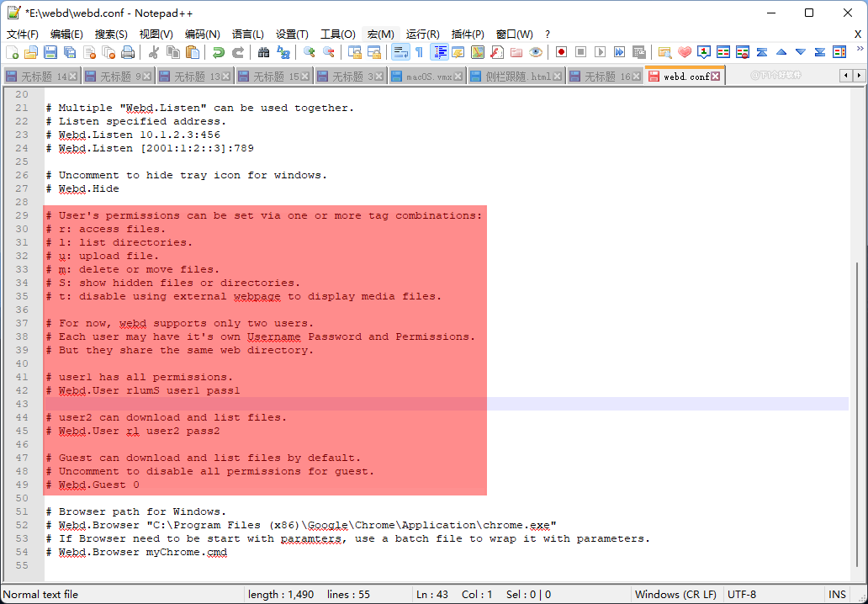Expand toolbar overflow chevron
This screenshot has width=868, height=604.
pos(860,50)
